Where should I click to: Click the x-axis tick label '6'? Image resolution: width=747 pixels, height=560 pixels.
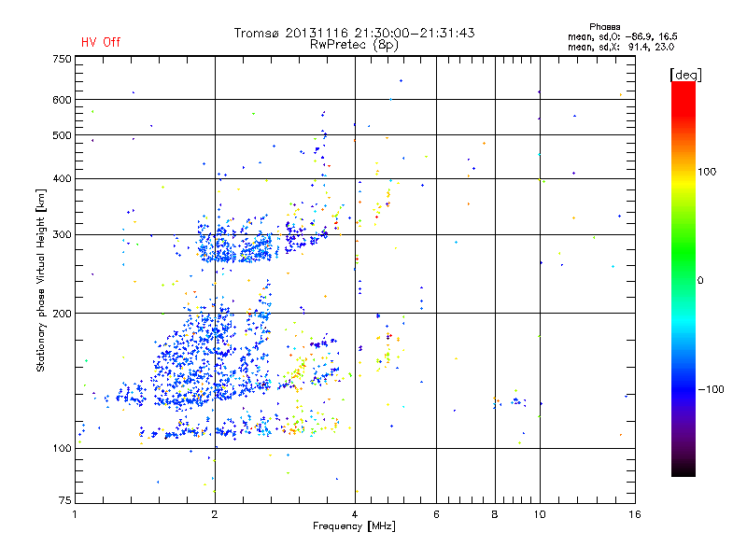pyautogui.click(x=436, y=514)
